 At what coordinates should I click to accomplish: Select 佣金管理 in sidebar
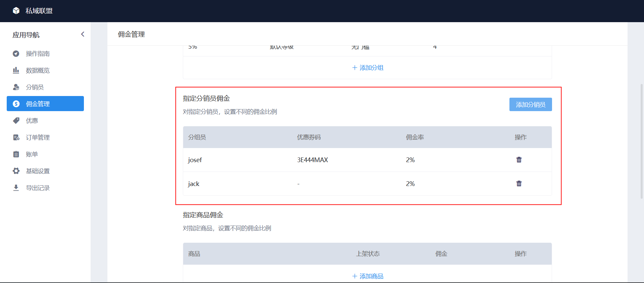pos(45,104)
